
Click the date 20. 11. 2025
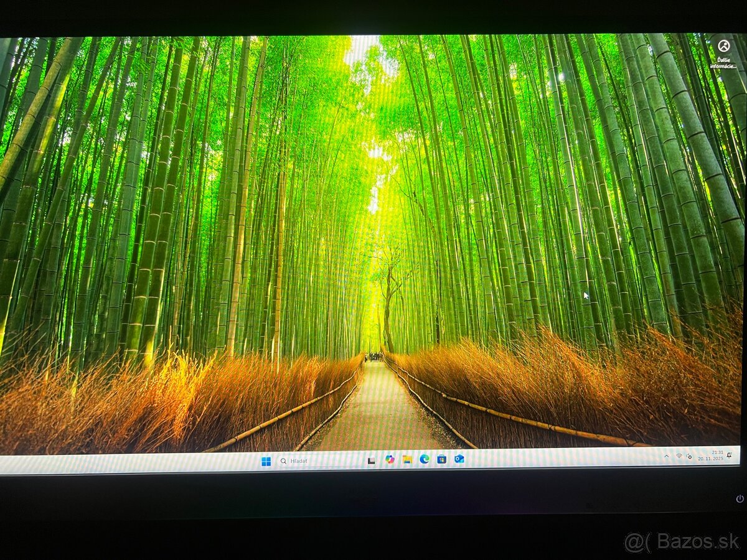pyautogui.click(x=711, y=458)
